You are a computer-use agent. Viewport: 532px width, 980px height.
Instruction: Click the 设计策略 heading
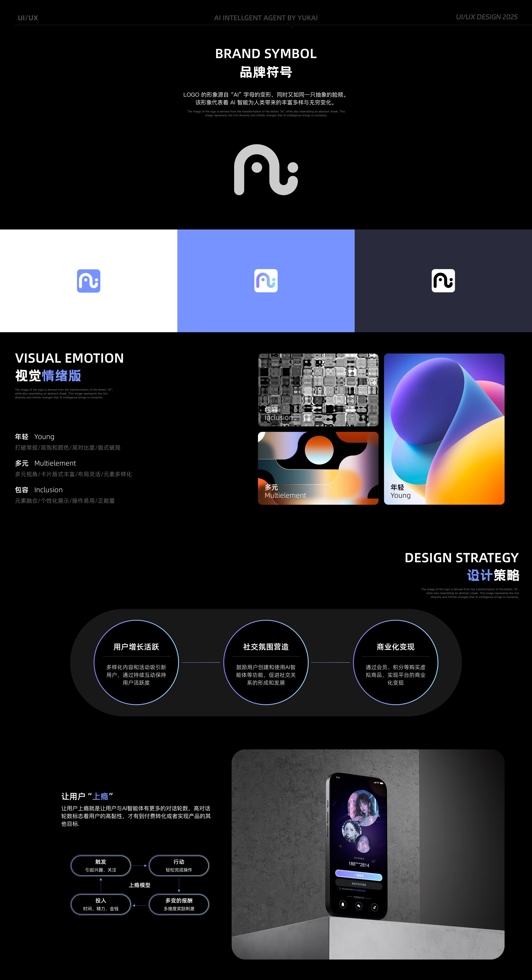pyautogui.click(x=493, y=575)
